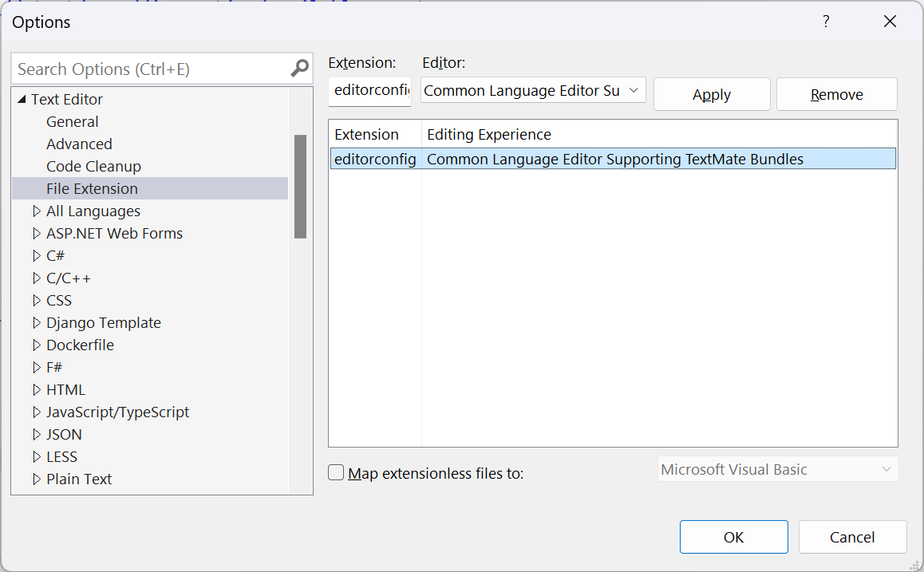Expand the Dockerfile options node
Screen dimensions: 924x572
[37, 345]
